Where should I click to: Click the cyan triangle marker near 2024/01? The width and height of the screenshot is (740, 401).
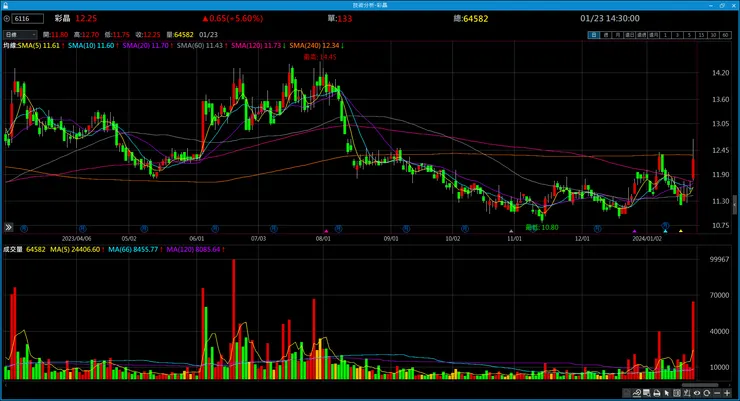[x=665, y=231]
